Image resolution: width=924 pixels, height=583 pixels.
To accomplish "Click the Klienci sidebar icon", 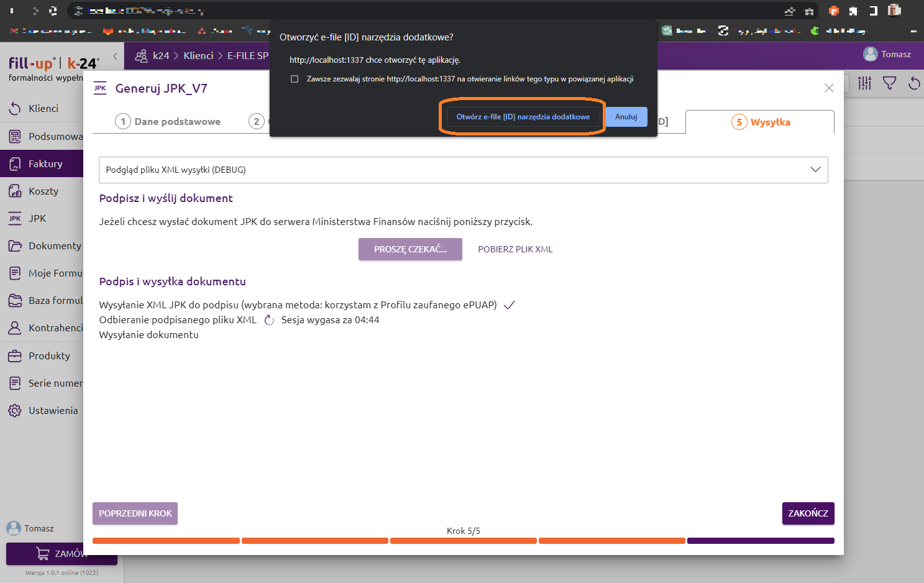I will pos(15,109).
